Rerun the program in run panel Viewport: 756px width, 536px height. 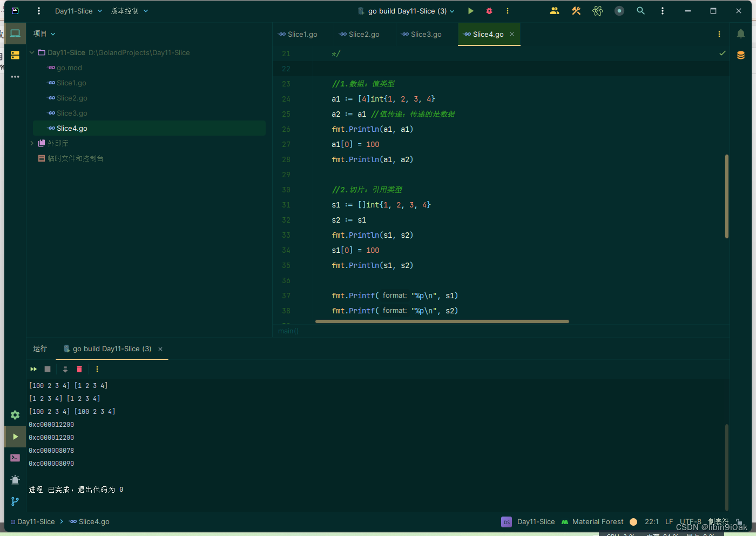click(x=33, y=369)
